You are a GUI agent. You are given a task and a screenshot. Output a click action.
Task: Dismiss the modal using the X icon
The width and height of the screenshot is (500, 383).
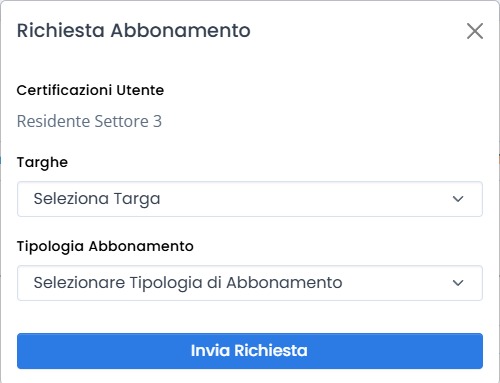click(475, 31)
